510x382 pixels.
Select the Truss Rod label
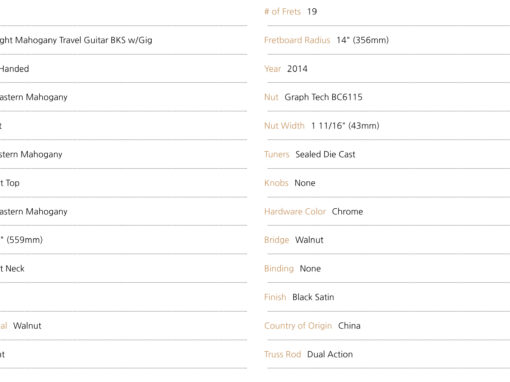[x=282, y=354]
